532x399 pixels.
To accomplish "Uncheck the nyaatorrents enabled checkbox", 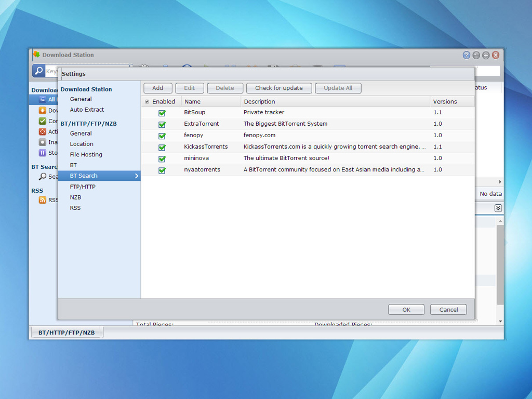I will coord(162,170).
